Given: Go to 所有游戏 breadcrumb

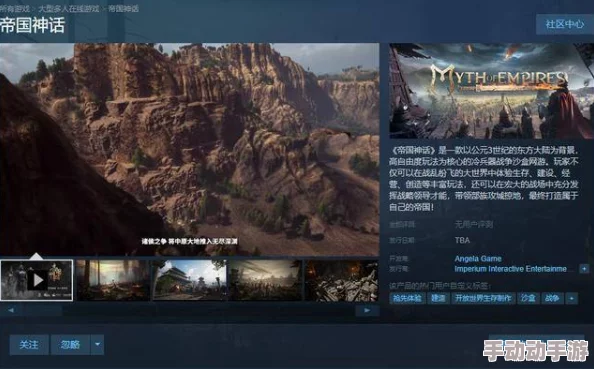Looking at the screenshot, I should (x=15, y=8).
